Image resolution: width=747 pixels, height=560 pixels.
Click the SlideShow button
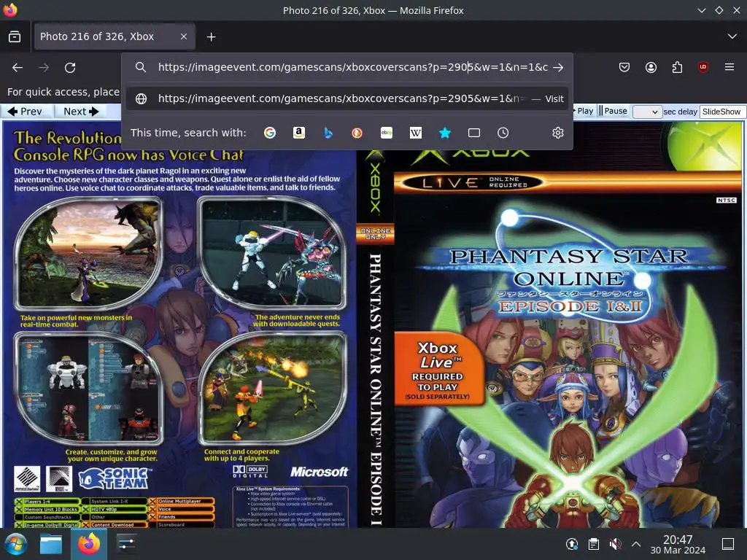coord(721,112)
